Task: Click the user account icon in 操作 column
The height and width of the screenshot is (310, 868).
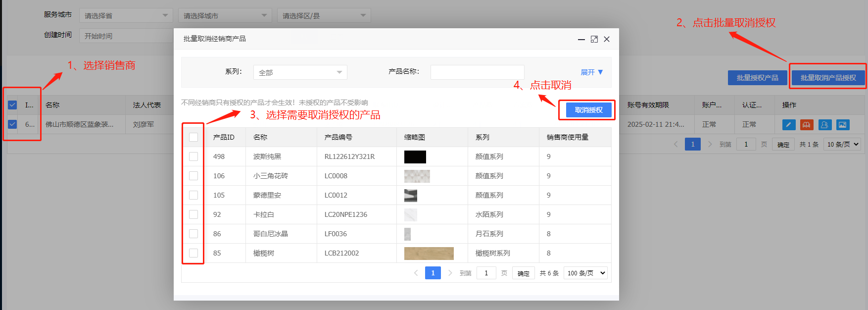Action: (825, 125)
